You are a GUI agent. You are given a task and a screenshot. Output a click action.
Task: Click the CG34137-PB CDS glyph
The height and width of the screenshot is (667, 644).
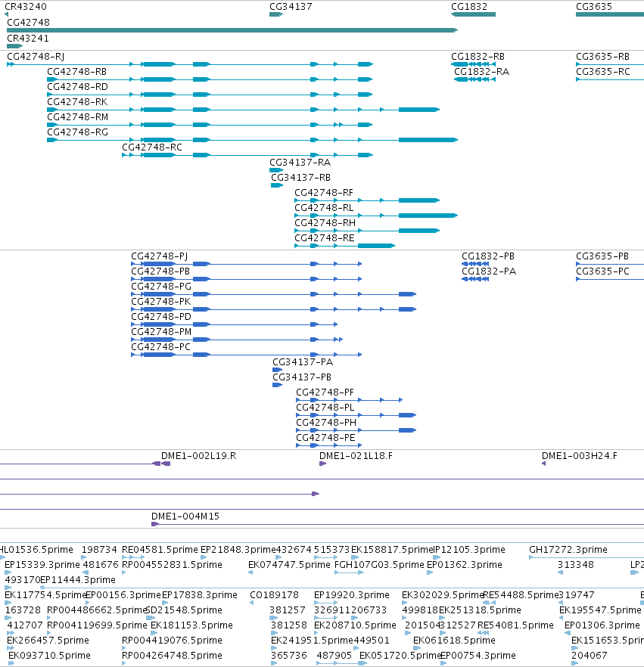pos(278,385)
